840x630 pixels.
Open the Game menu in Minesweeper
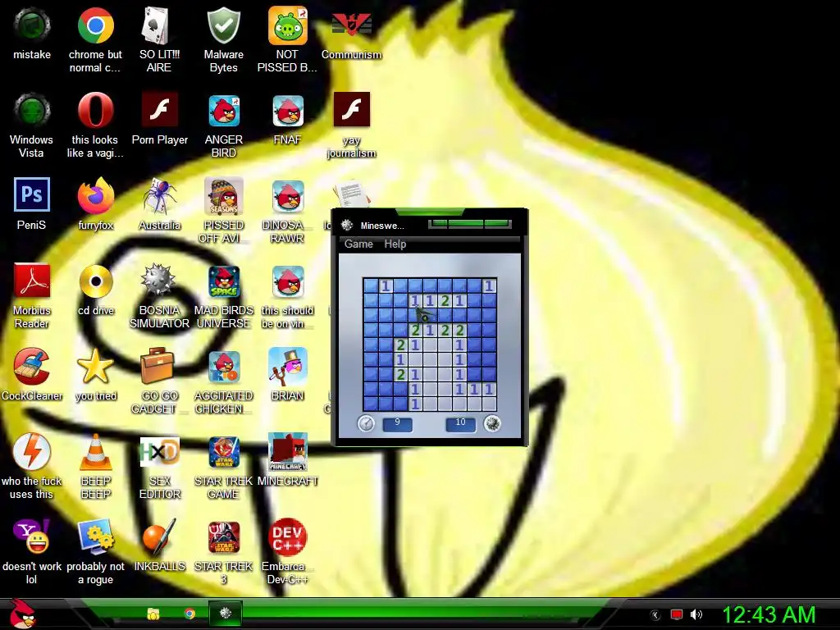tap(358, 244)
